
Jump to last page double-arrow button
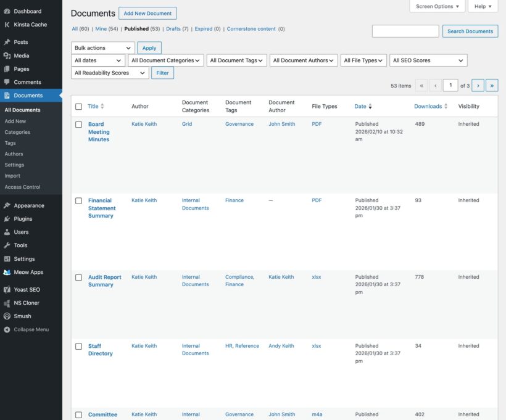coord(492,86)
